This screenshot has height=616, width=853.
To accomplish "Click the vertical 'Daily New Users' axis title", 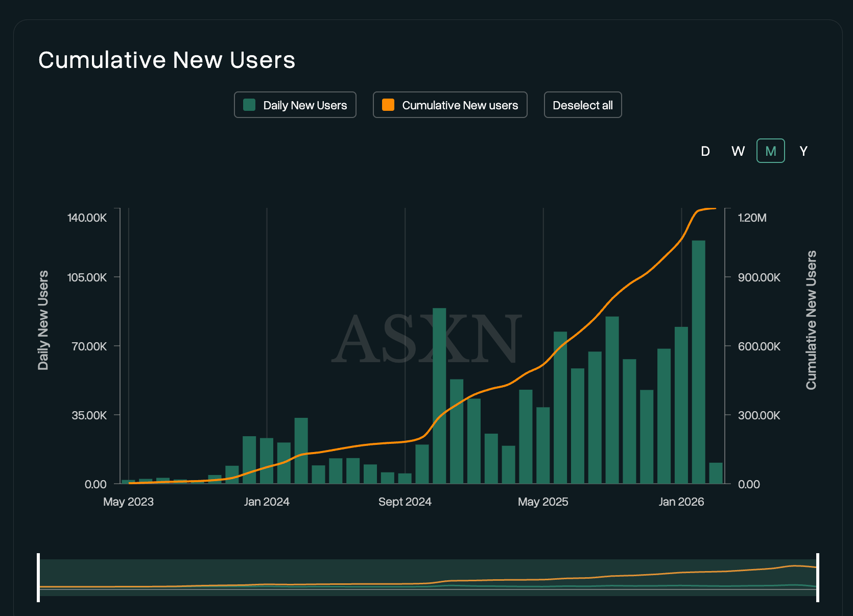I will coord(43,320).
